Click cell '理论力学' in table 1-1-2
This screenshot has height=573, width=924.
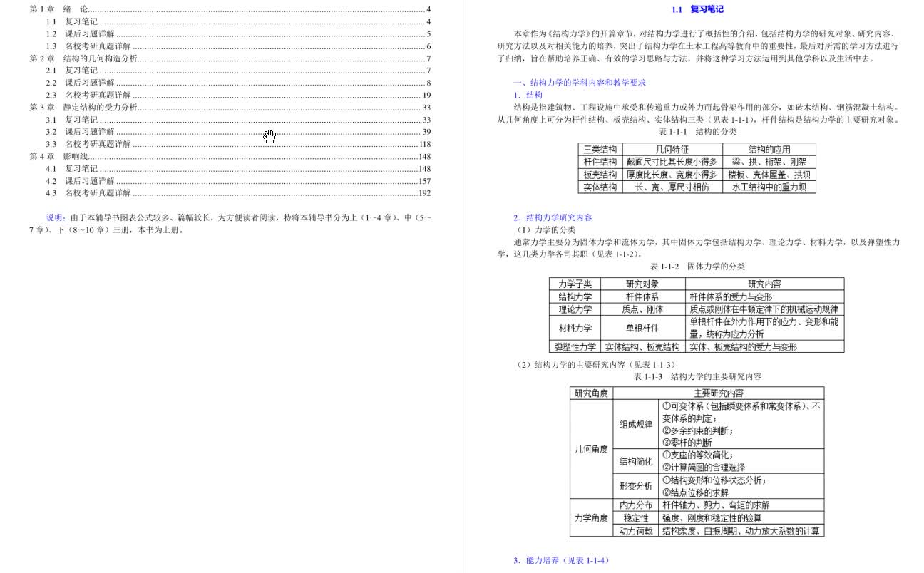(575, 309)
